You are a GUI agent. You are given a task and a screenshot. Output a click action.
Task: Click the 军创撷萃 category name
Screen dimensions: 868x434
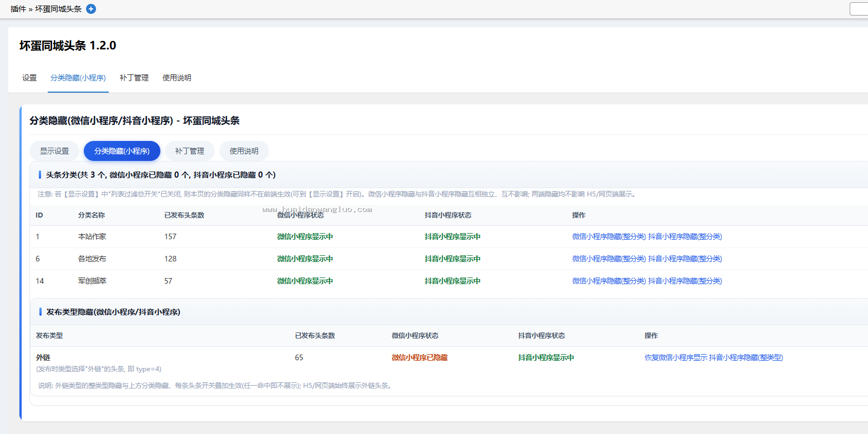(x=92, y=281)
